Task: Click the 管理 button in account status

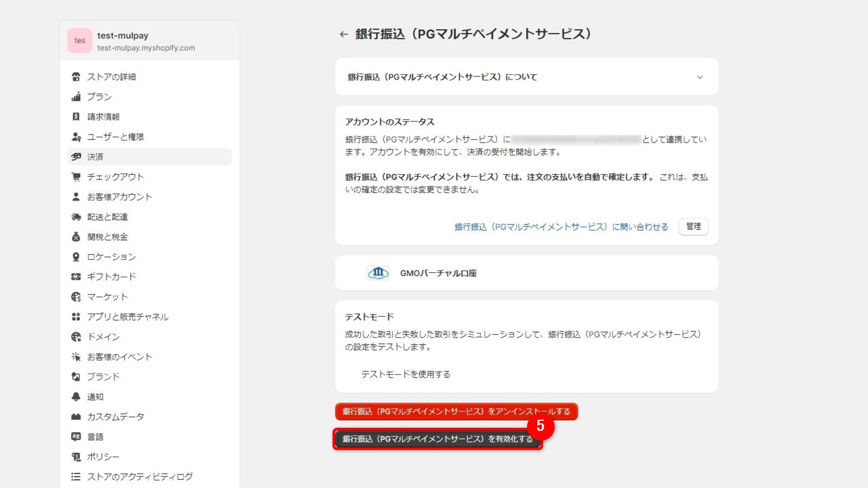Action: pos(693,227)
